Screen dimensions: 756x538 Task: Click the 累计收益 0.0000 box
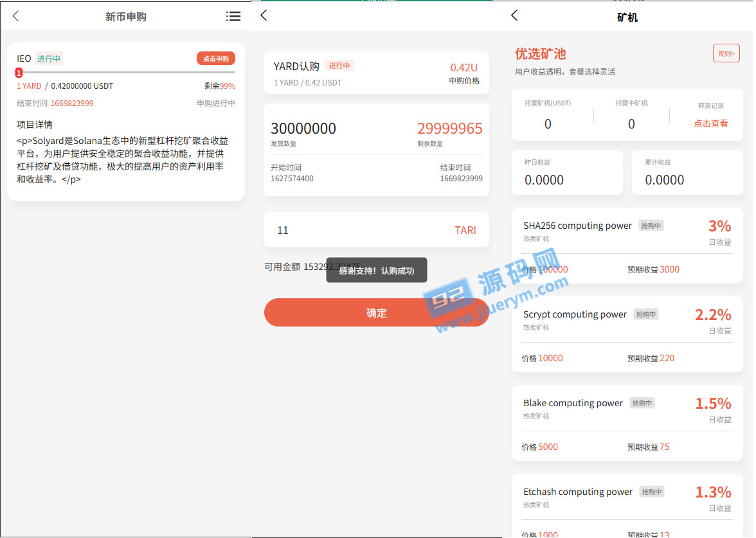(688, 172)
